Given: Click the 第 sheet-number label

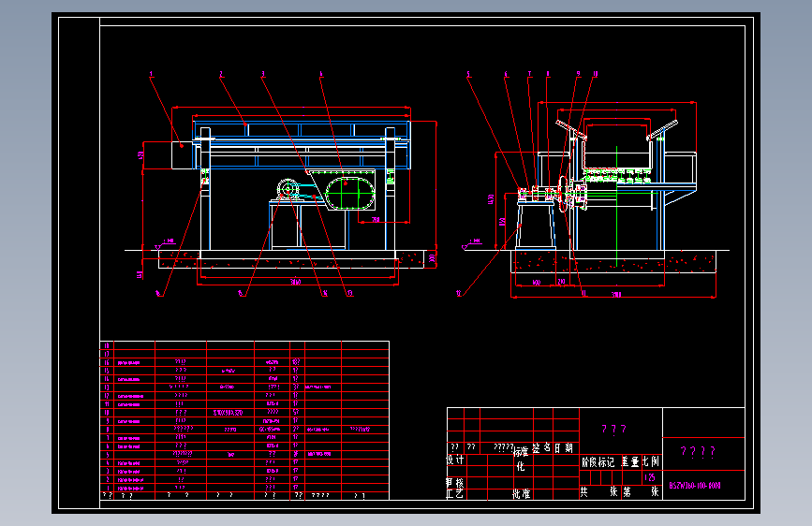Looking at the screenshot, I should [627, 491].
